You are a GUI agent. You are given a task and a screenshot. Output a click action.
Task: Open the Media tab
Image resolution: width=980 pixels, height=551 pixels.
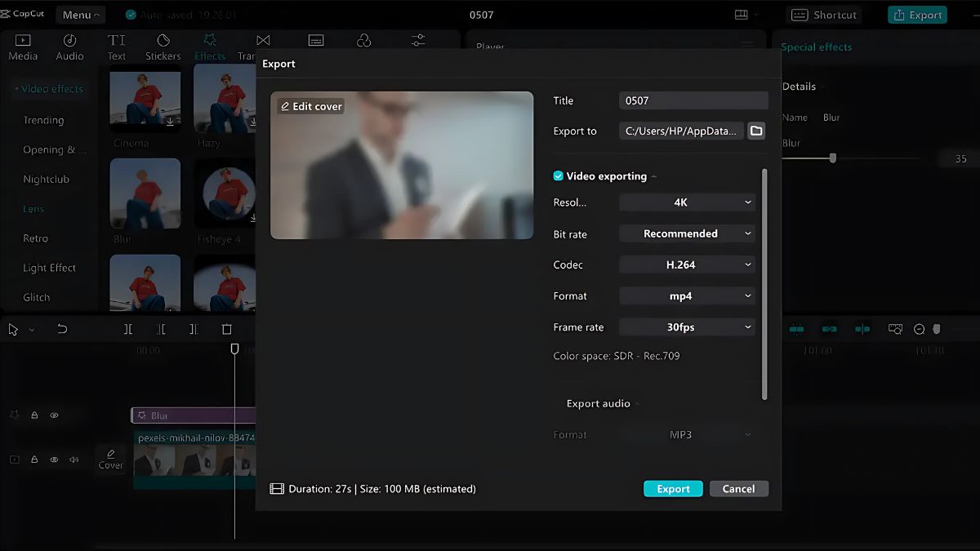[23, 47]
